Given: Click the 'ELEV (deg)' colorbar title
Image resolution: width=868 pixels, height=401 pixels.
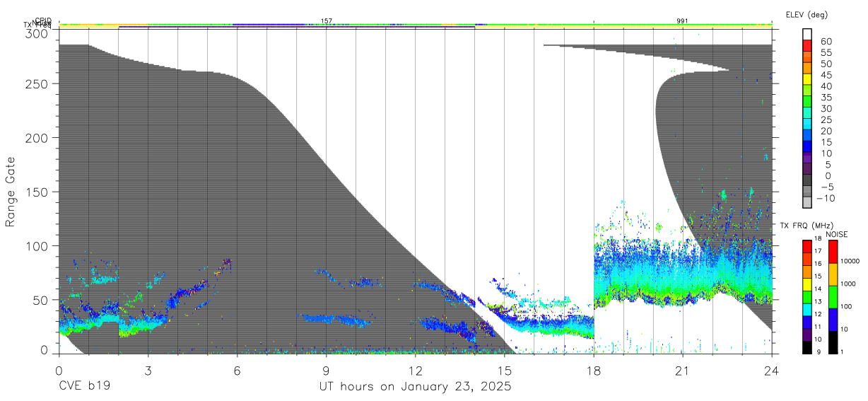Looking at the screenshot, I should (807, 14).
